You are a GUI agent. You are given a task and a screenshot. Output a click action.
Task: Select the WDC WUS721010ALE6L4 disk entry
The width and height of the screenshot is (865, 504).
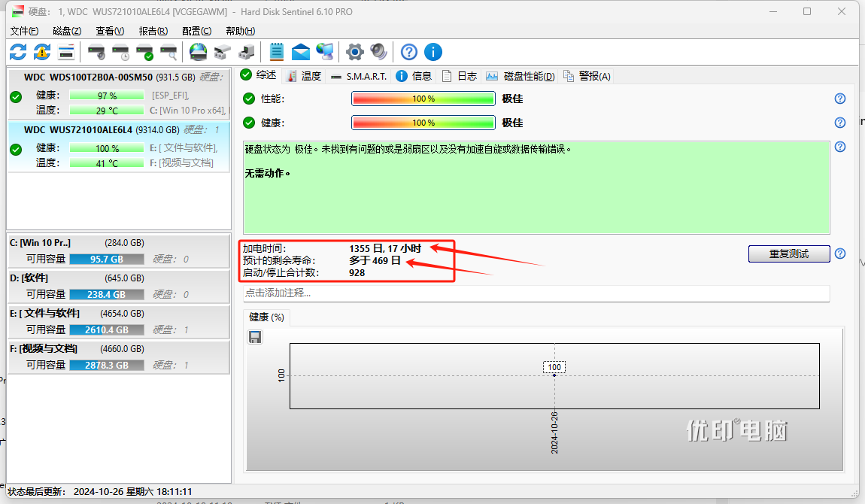coord(119,147)
